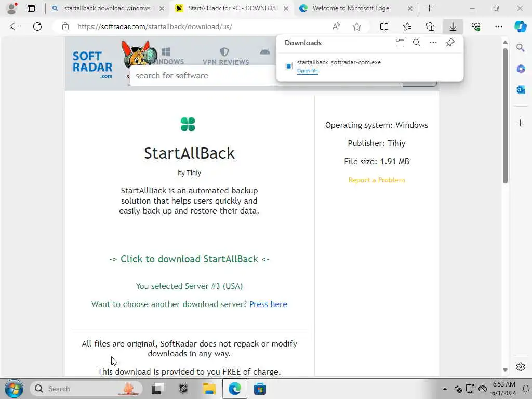Image resolution: width=532 pixels, height=399 pixels.
Task: Open the VPN Reviews menu
Action: tap(225, 56)
